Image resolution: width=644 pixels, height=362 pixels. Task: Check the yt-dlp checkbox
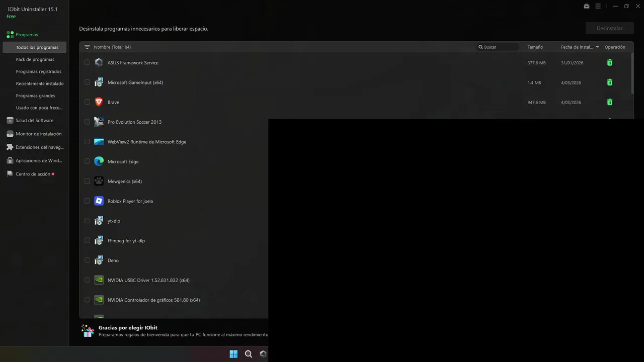[x=87, y=221]
